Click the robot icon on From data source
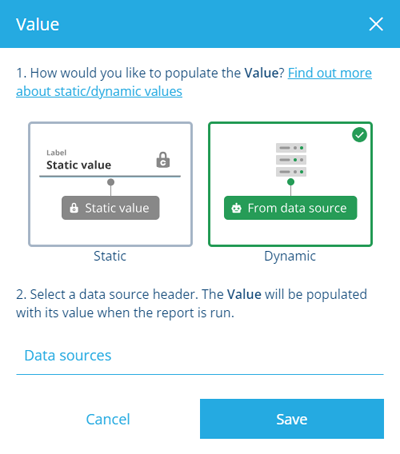This screenshot has width=400, height=454. (236, 208)
